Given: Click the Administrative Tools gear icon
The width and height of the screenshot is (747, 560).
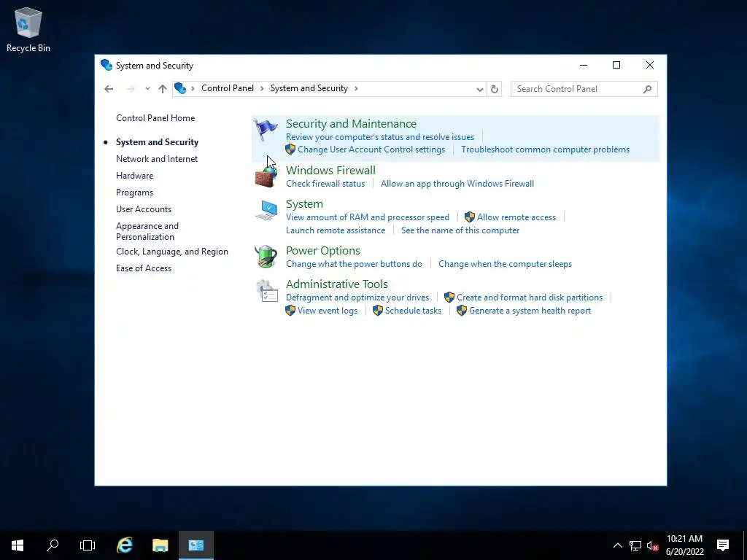Looking at the screenshot, I should [266, 290].
